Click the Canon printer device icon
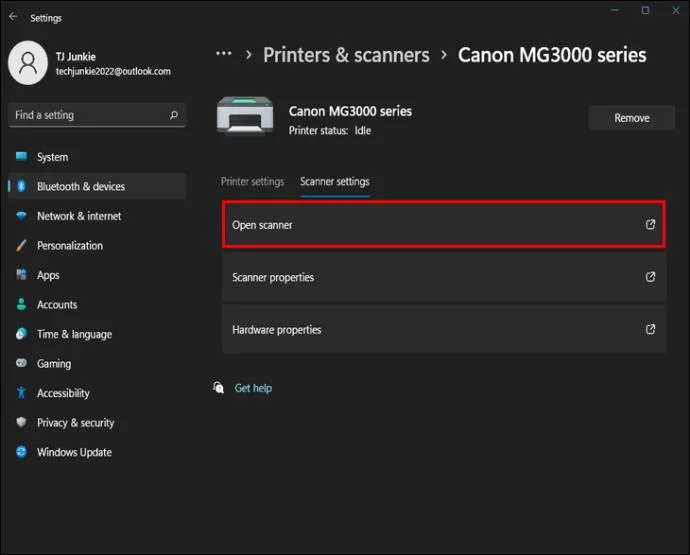The image size is (690, 555). pyautogui.click(x=245, y=116)
